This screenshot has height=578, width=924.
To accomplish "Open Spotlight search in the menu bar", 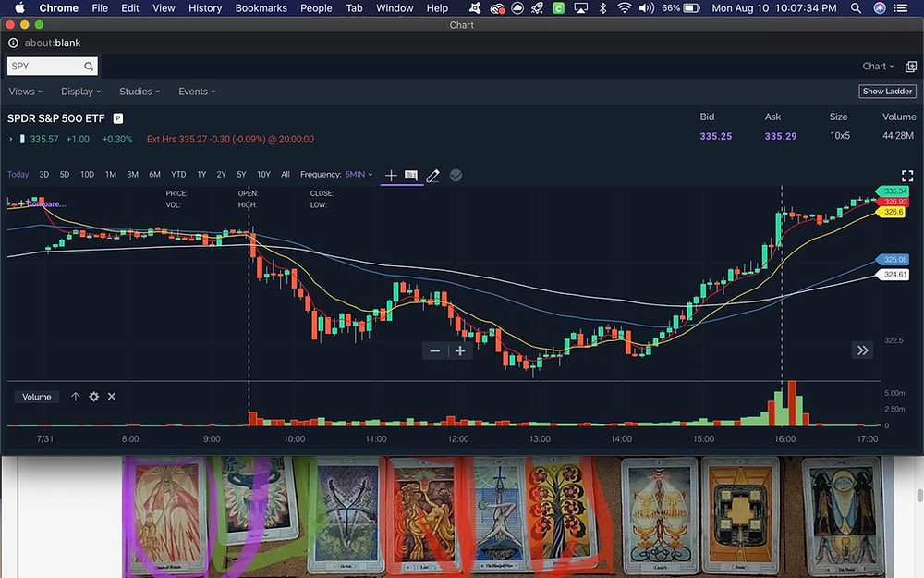I will click(856, 8).
